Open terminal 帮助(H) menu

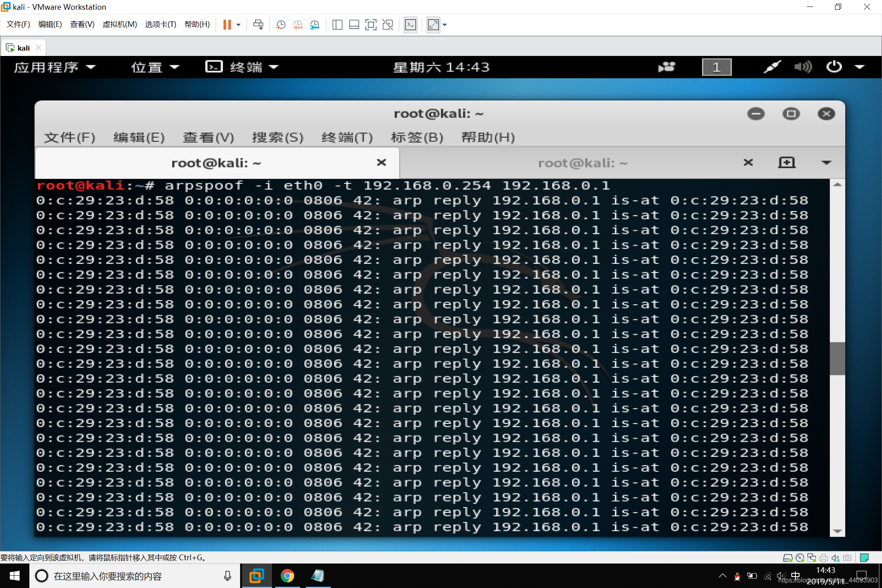[x=488, y=138]
